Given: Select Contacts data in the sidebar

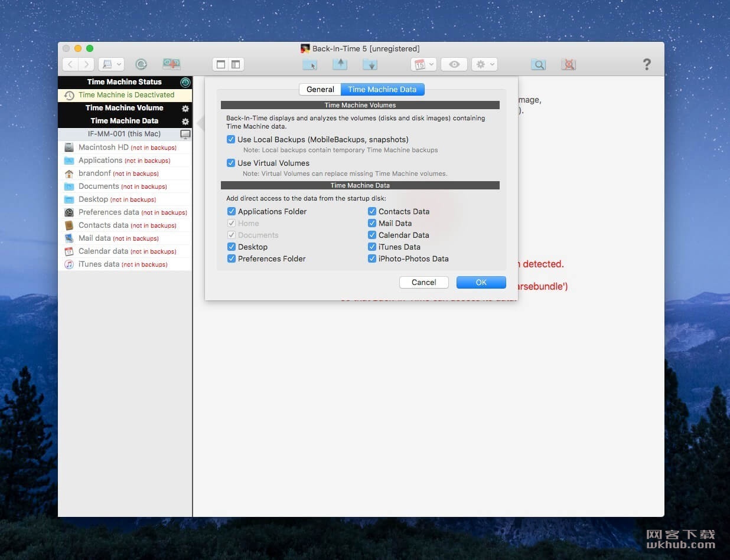Looking at the screenshot, I should point(125,225).
